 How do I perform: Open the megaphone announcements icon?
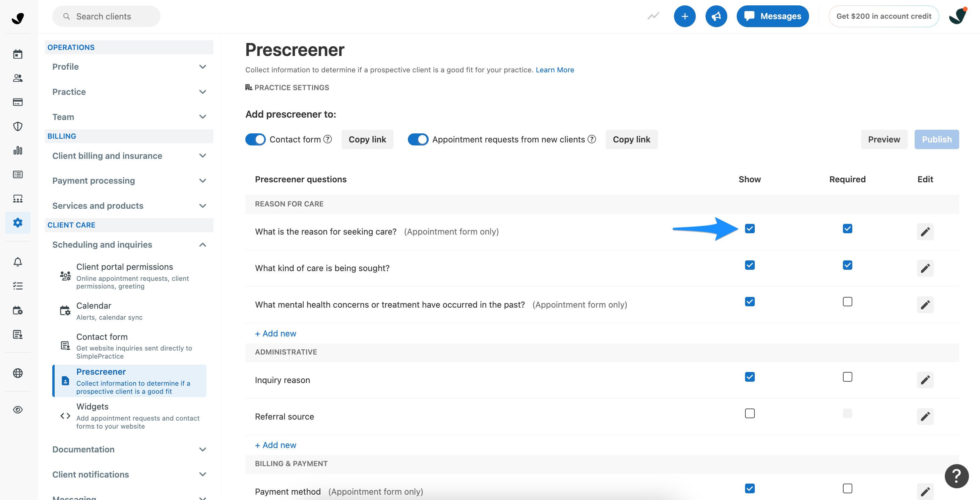click(x=716, y=16)
